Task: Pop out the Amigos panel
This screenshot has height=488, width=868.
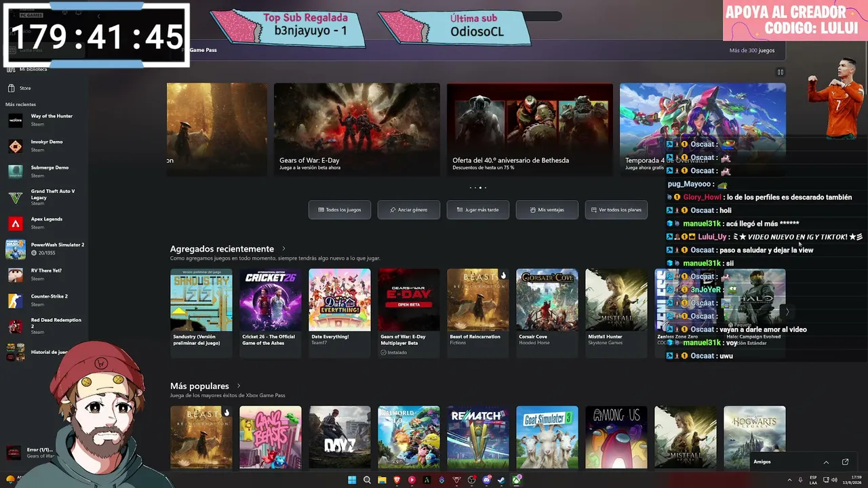Action: tap(845, 462)
